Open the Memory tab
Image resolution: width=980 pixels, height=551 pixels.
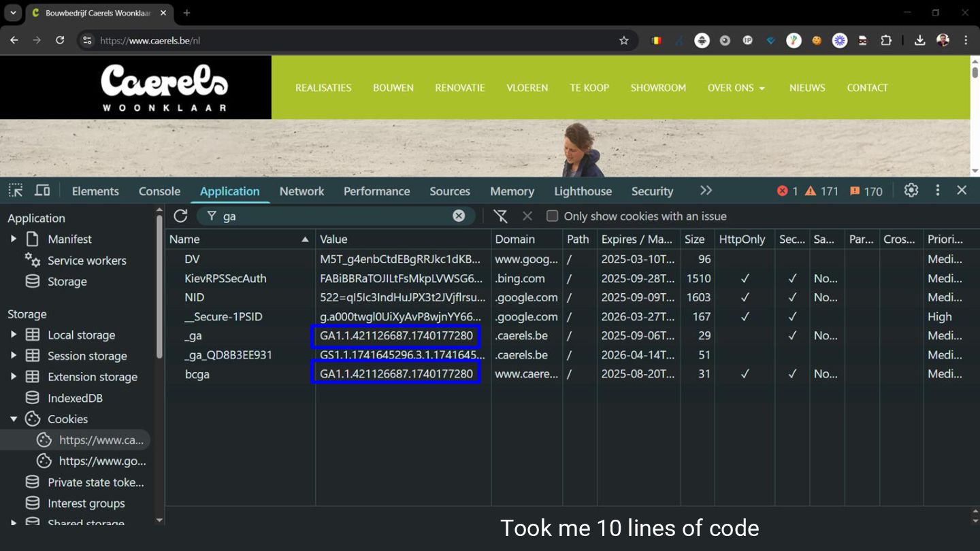pos(512,191)
